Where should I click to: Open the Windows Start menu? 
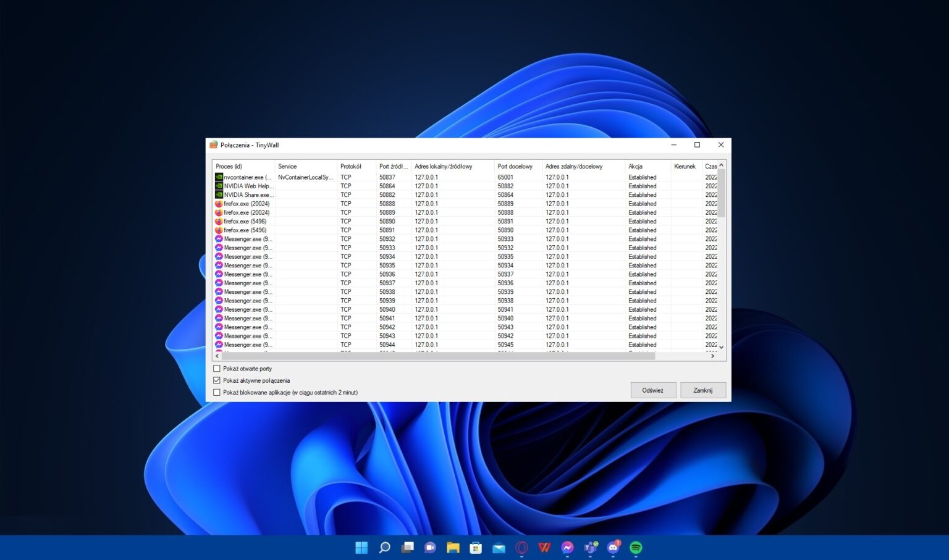[x=361, y=548]
